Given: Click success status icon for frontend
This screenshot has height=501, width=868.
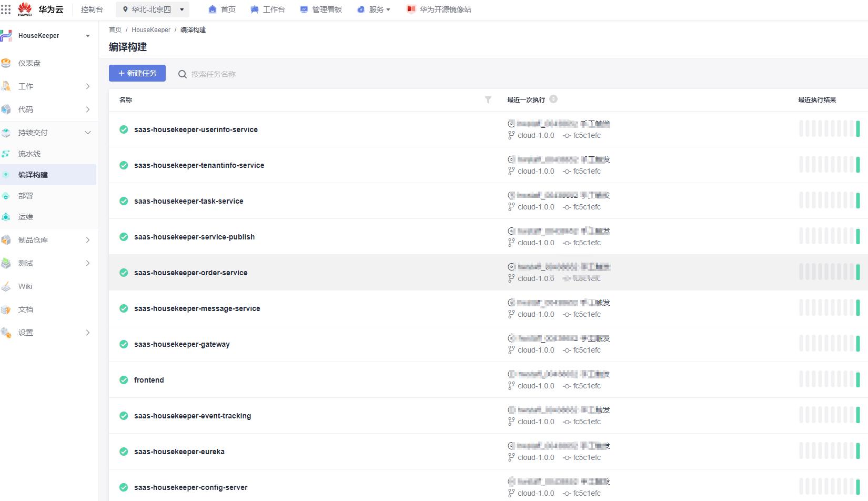Looking at the screenshot, I should [x=124, y=380].
